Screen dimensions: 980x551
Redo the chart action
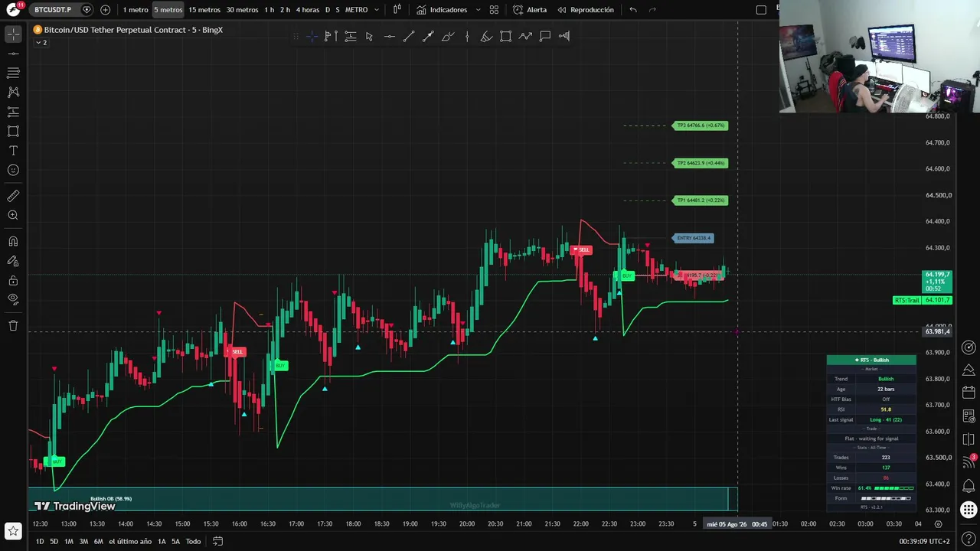point(652,10)
